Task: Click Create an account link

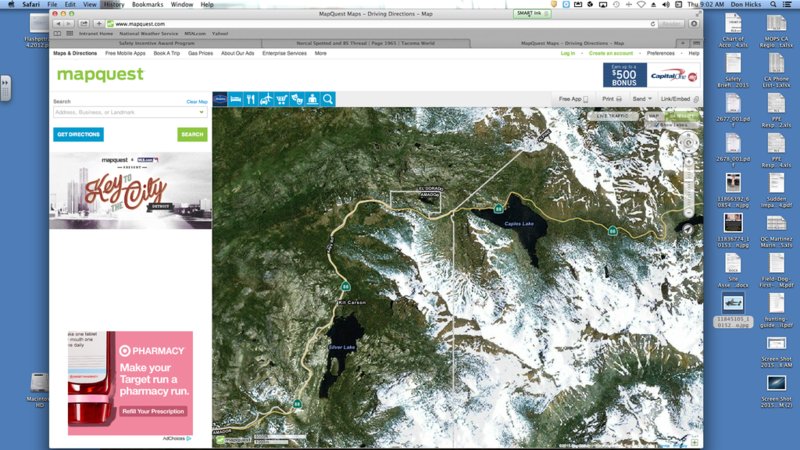Action: pos(611,53)
